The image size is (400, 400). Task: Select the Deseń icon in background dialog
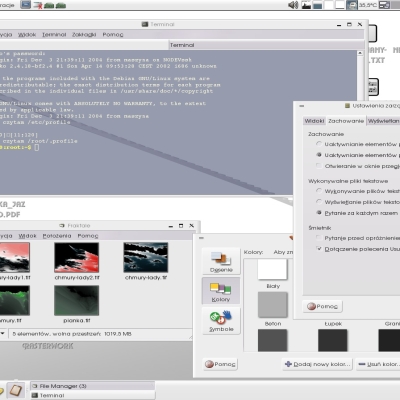tap(221, 262)
